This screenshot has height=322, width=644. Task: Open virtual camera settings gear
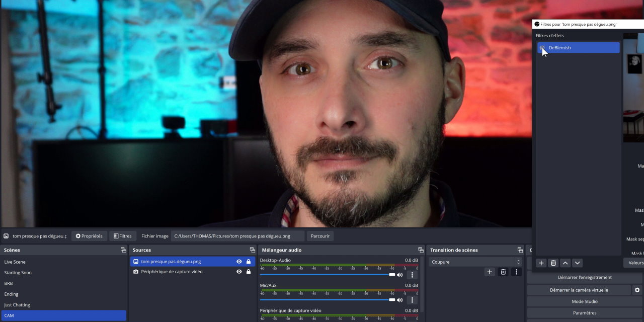click(x=637, y=290)
